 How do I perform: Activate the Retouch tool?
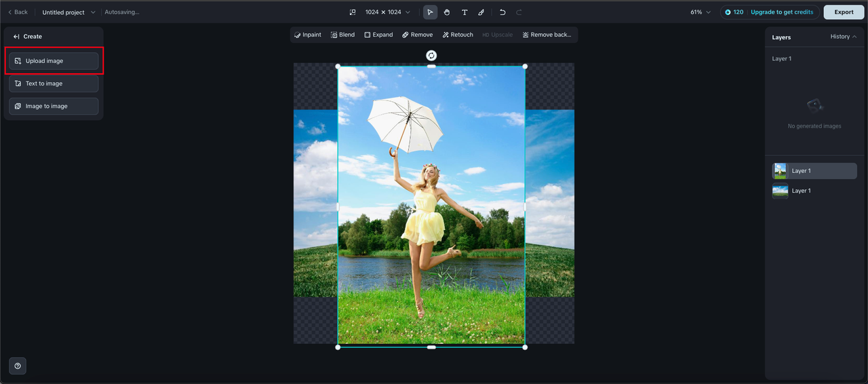tap(458, 35)
